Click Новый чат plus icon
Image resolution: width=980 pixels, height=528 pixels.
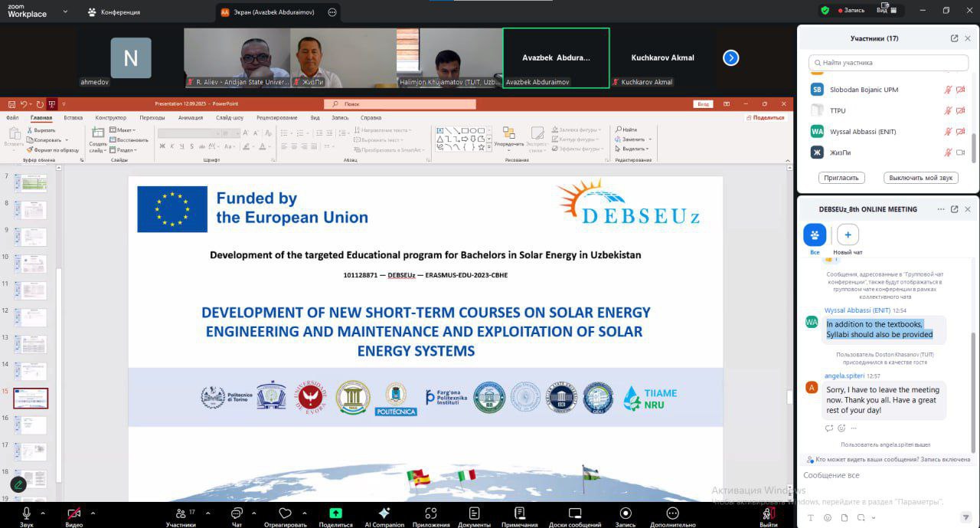848,234
